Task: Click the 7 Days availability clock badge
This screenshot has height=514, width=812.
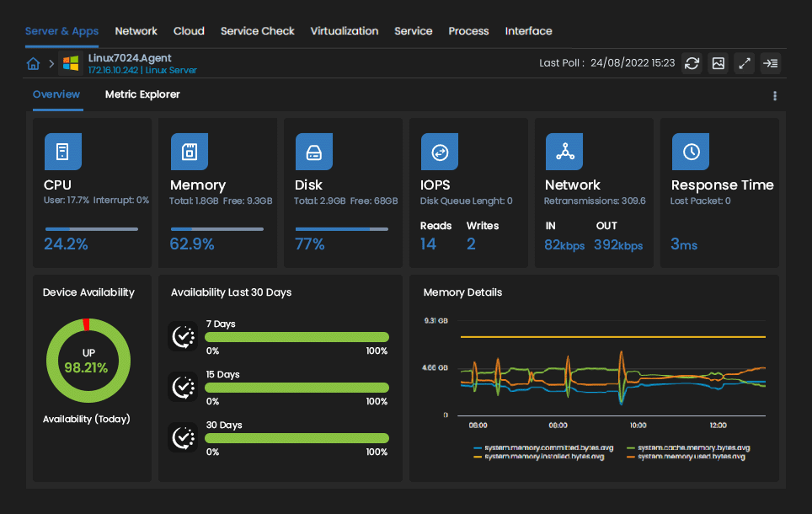Action: click(183, 336)
